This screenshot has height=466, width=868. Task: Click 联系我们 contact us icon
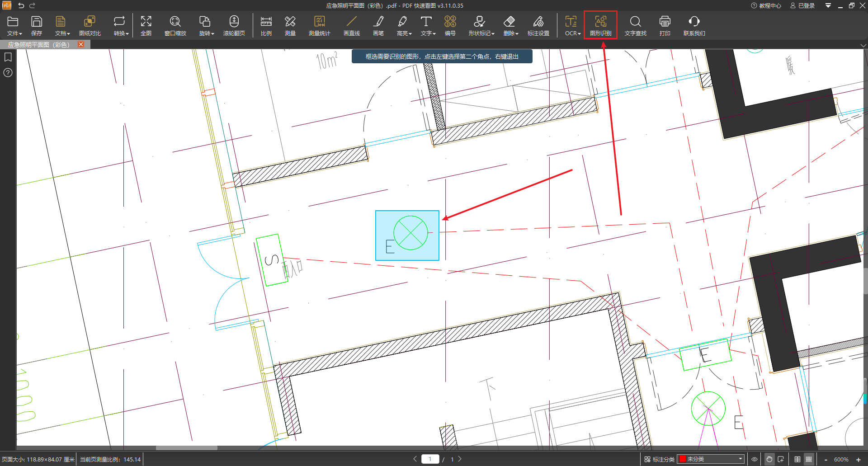[694, 25]
